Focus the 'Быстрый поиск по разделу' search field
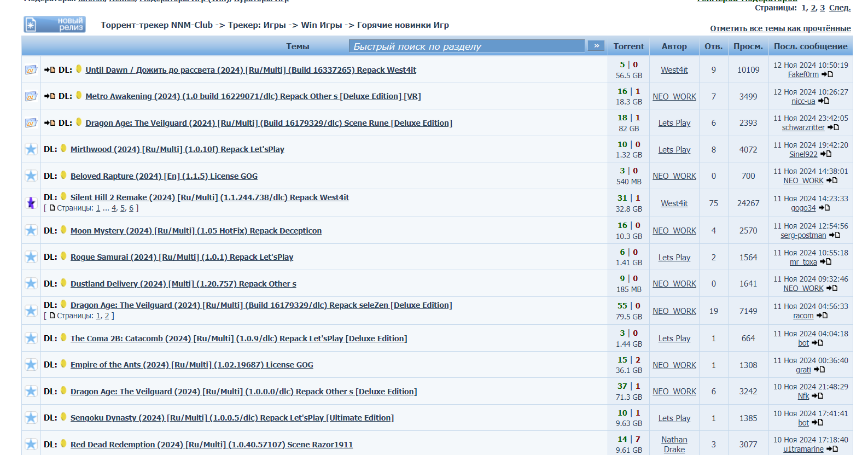 [467, 46]
